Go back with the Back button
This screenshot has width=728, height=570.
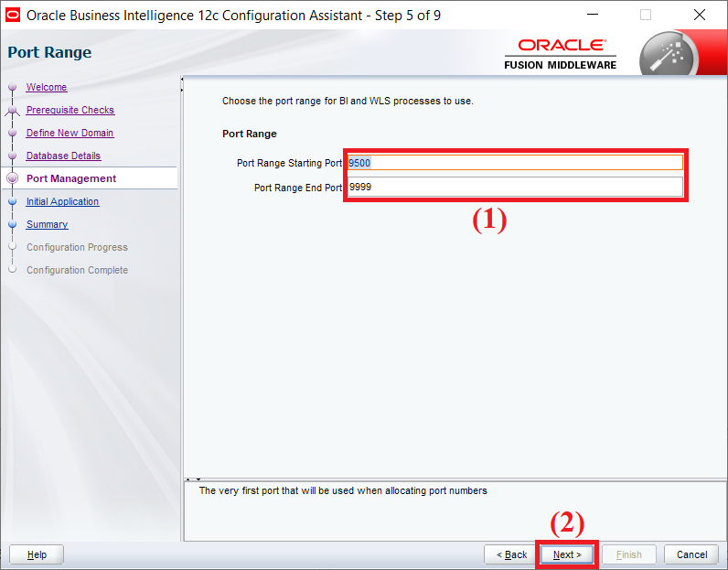tap(511, 554)
